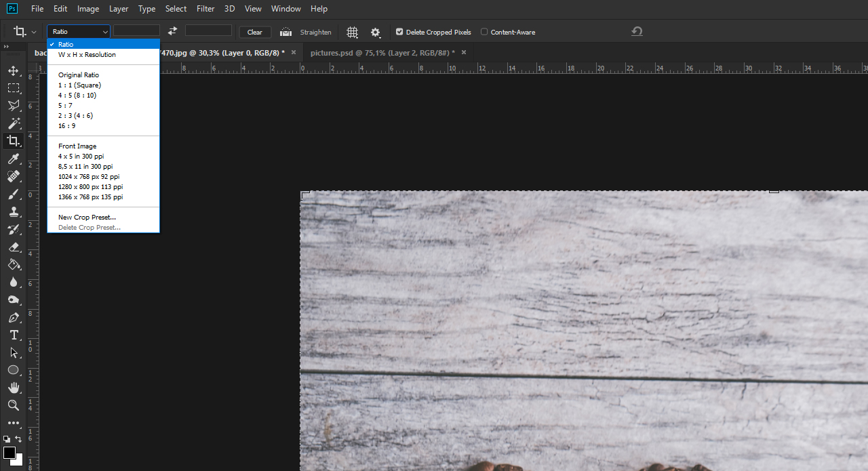868x471 pixels.
Task: Select the Magic Wand tool
Action: click(14, 123)
